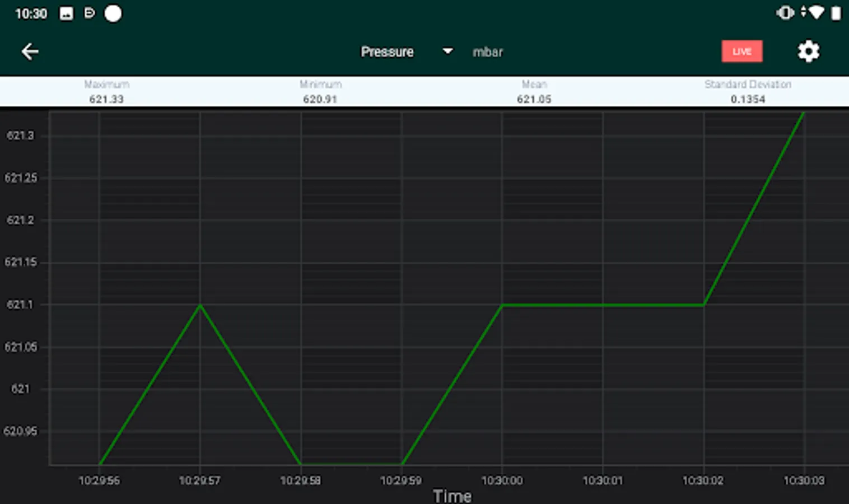Tap the white circle status bar icon
Image resolution: width=849 pixels, height=504 pixels.
[x=113, y=13]
